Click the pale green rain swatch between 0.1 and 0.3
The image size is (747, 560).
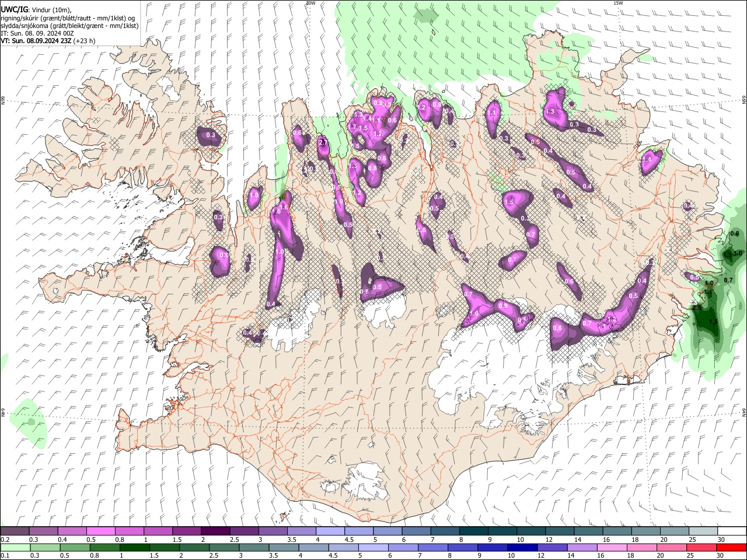point(15,547)
